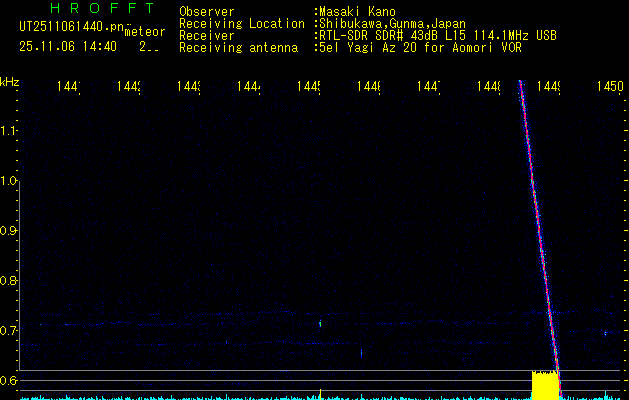Click the Receiving Location field label
629x400 pixels.
(x=241, y=24)
